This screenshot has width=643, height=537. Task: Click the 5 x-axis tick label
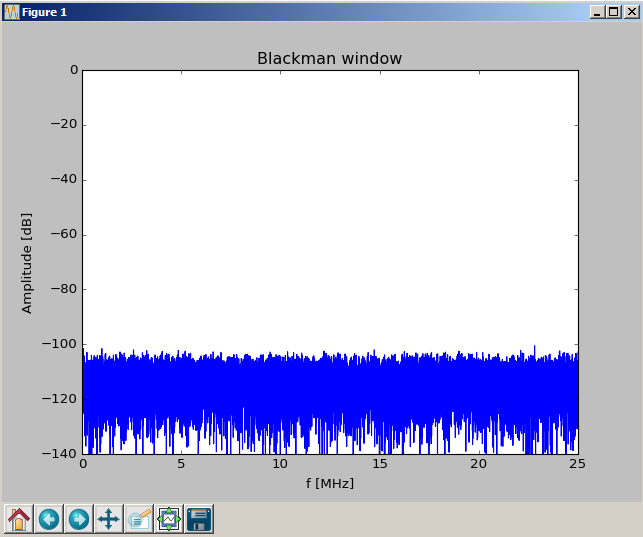[181, 464]
